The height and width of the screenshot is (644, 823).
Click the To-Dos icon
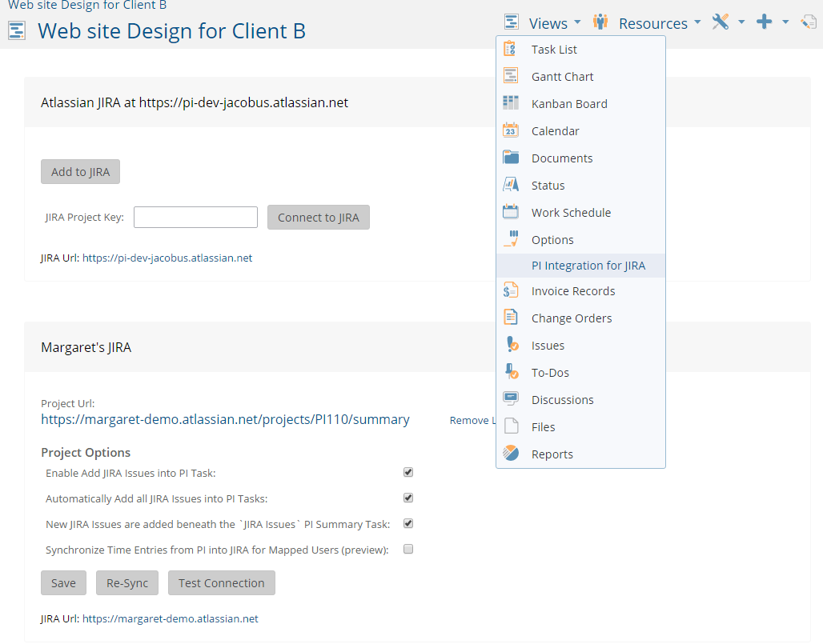512,372
